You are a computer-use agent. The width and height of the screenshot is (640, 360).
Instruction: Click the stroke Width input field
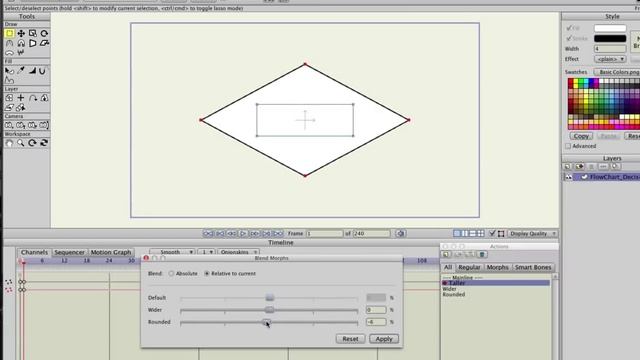pos(610,49)
